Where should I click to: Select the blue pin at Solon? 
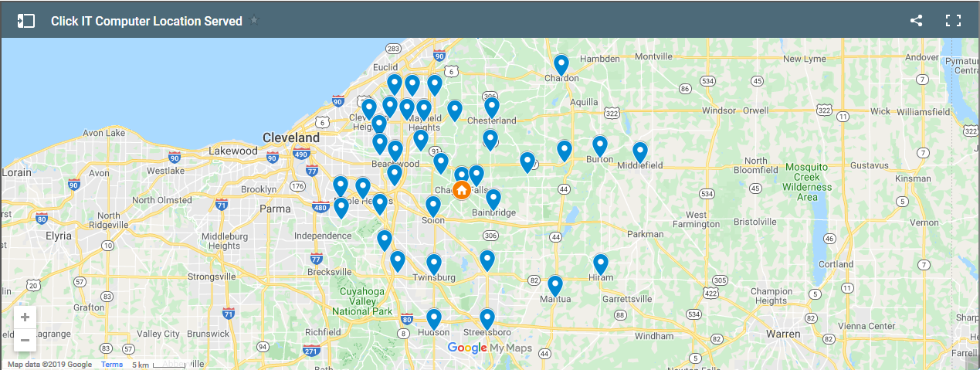click(x=433, y=206)
